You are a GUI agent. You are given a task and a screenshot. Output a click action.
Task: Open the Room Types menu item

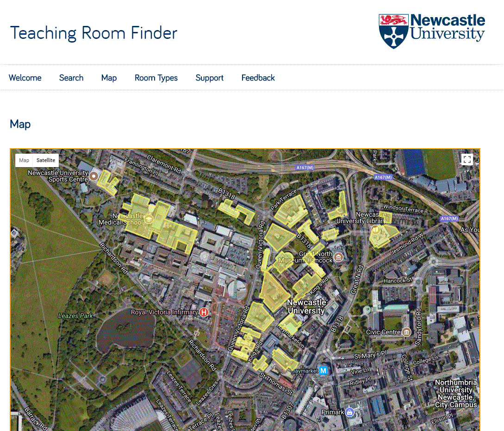tap(156, 78)
